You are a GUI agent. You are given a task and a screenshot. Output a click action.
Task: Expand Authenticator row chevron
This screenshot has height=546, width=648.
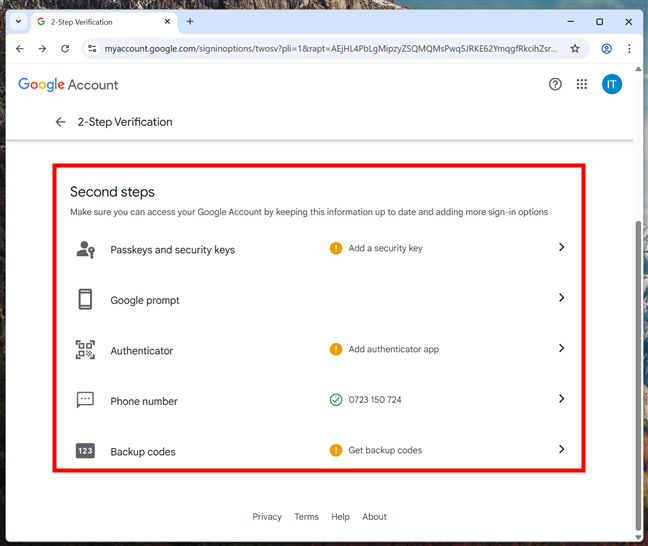tap(561, 348)
